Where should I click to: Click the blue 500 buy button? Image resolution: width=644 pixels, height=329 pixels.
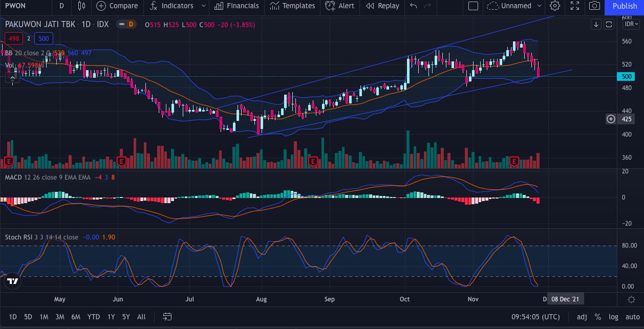42,38
